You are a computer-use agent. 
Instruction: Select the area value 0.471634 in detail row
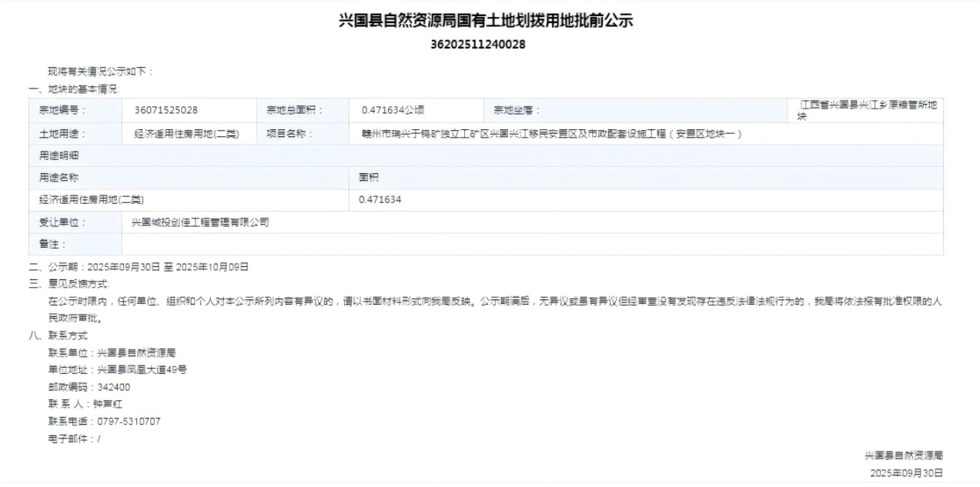click(380, 200)
